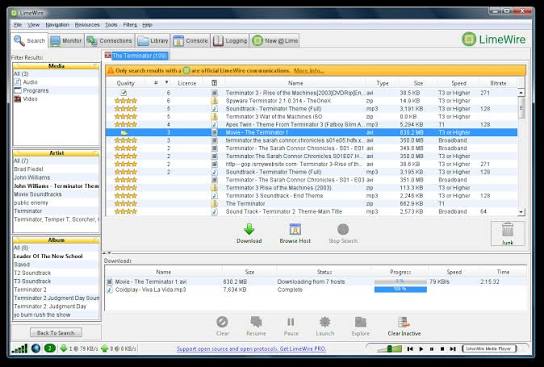
Task: Click the Resume download button
Action: (x=256, y=326)
